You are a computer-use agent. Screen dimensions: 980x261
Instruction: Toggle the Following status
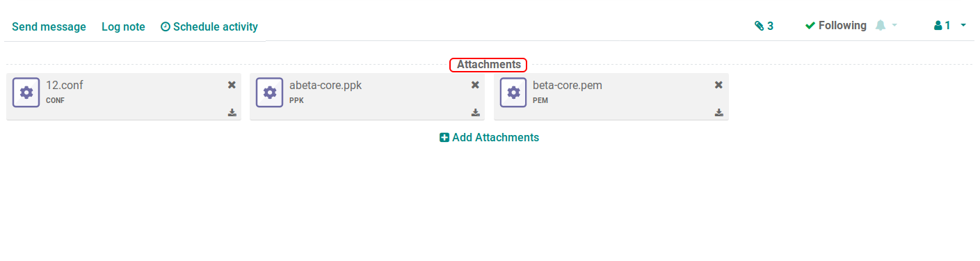835,26
